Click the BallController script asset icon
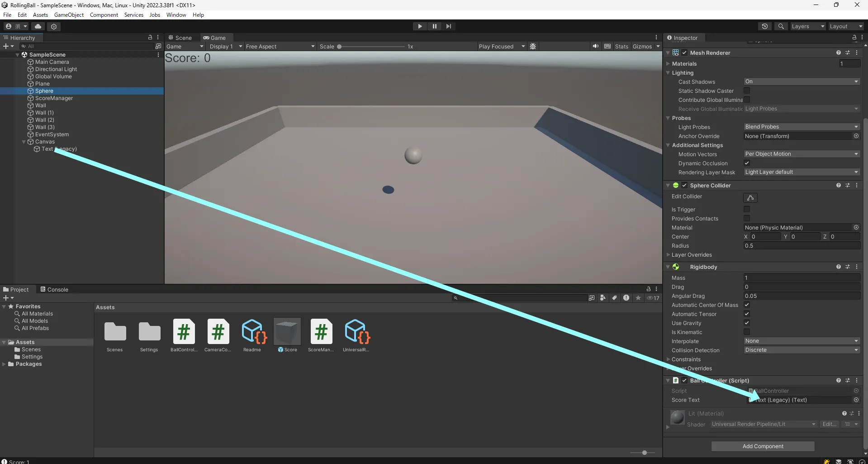 point(184,332)
